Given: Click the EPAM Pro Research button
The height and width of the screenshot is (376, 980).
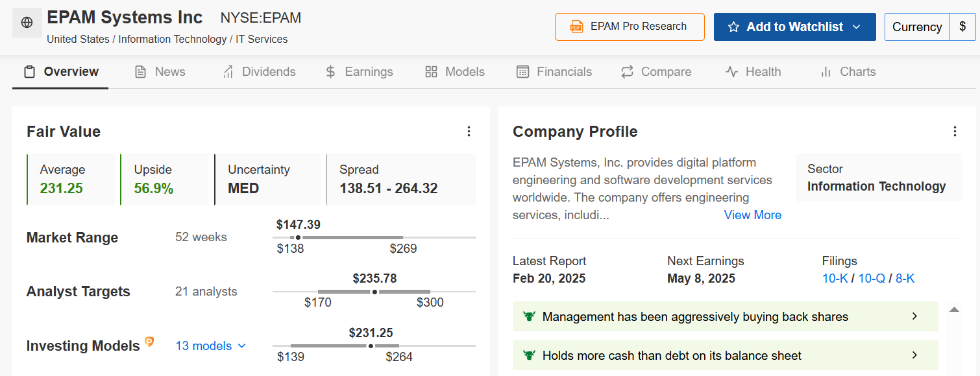Looking at the screenshot, I should coord(630,27).
